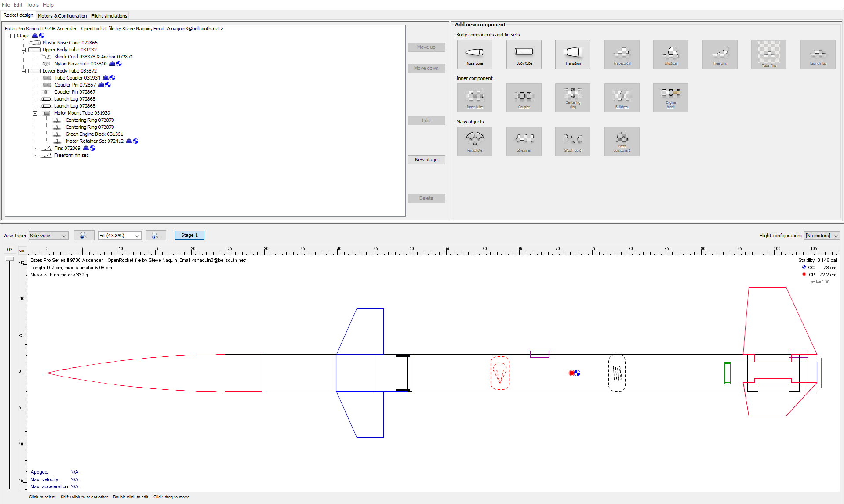This screenshot has width=844, height=504.
Task: Add Tube fins to the rocket
Action: pos(768,54)
